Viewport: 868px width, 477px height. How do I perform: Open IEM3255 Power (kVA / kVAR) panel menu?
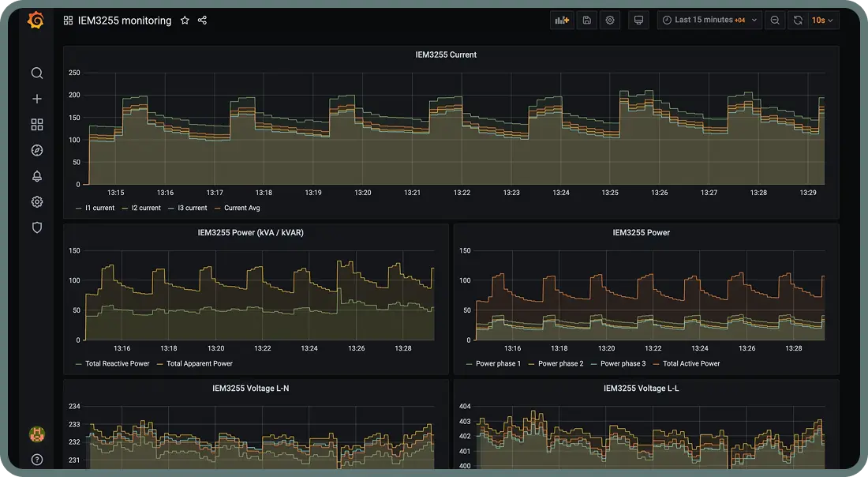[250, 233]
